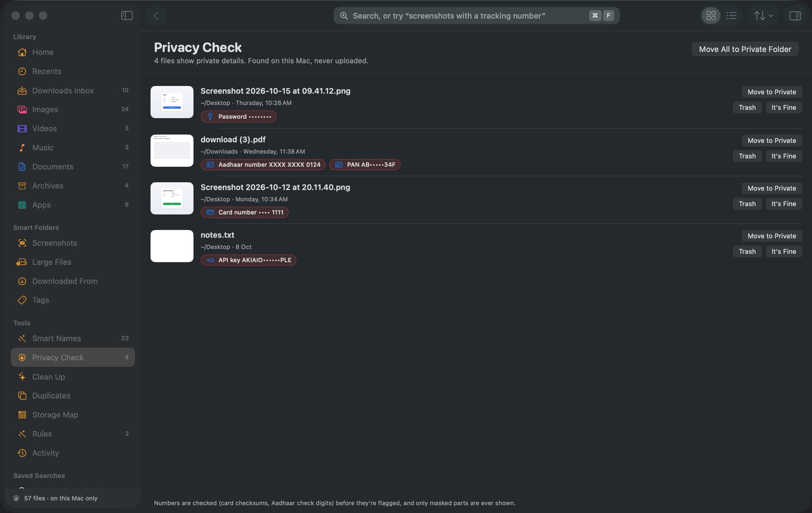Screen dimensions: 812x513
Task: Go back with the chevron arrow
Action: [x=156, y=16]
